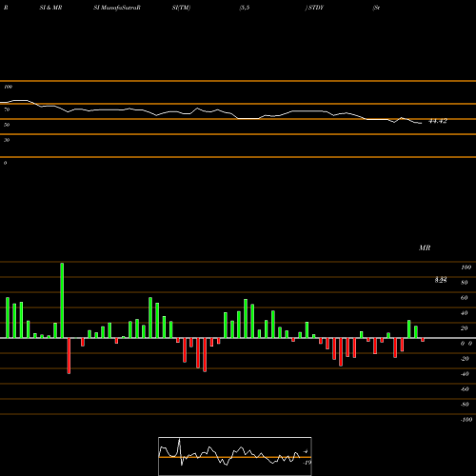Click the MR axis label 100
The width and height of the screenshot is (476, 476).
click(466, 268)
